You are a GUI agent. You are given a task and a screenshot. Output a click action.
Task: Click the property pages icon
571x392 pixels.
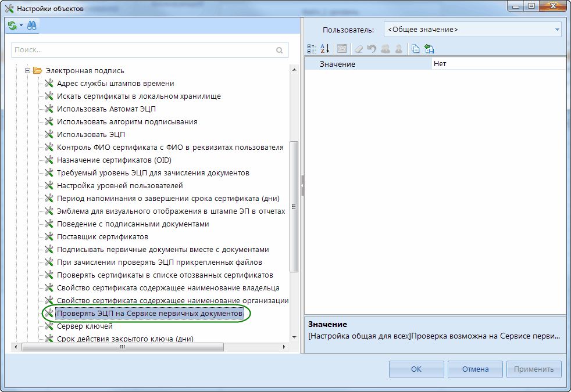pos(342,49)
